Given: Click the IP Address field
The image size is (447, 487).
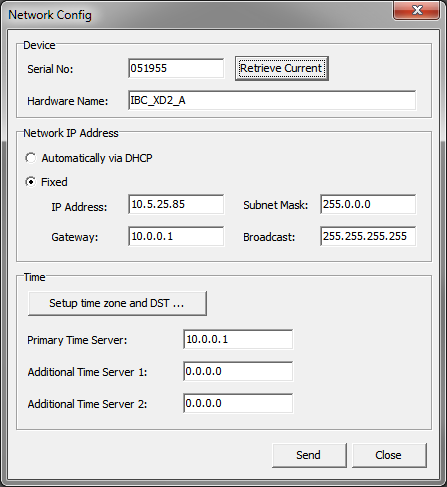Looking at the screenshot, I should point(176,204).
